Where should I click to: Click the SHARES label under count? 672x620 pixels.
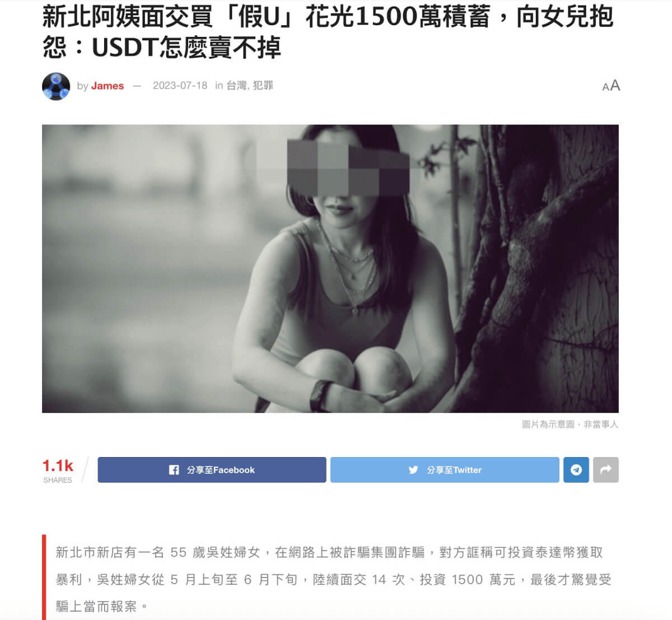pos(58,480)
